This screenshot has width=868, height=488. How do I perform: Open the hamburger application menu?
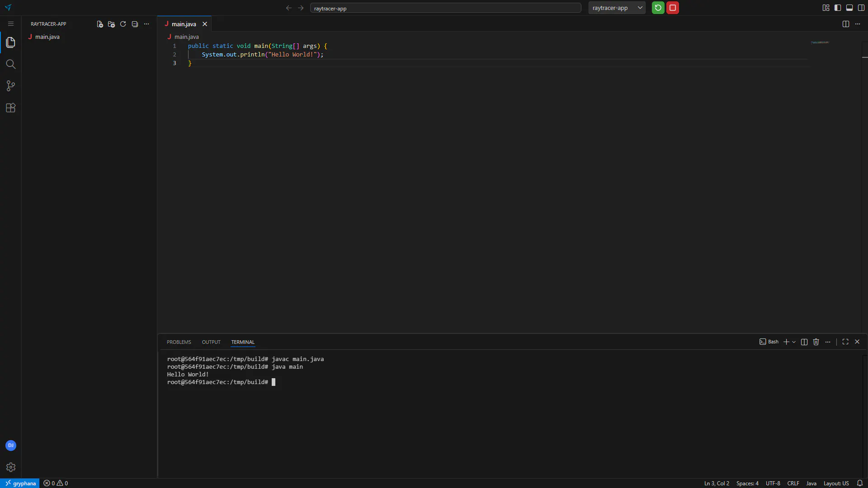pyautogui.click(x=11, y=24)
